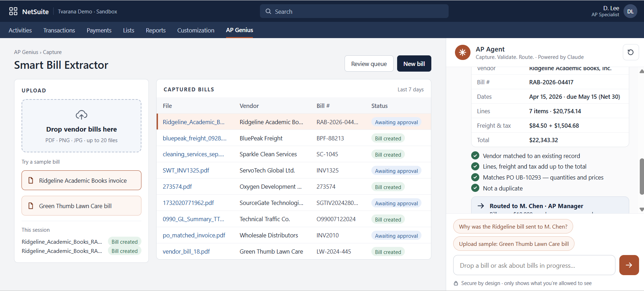This screenshot has width=644, height=291.
Task: Click the New bill button
Action: tap(414, 63)
